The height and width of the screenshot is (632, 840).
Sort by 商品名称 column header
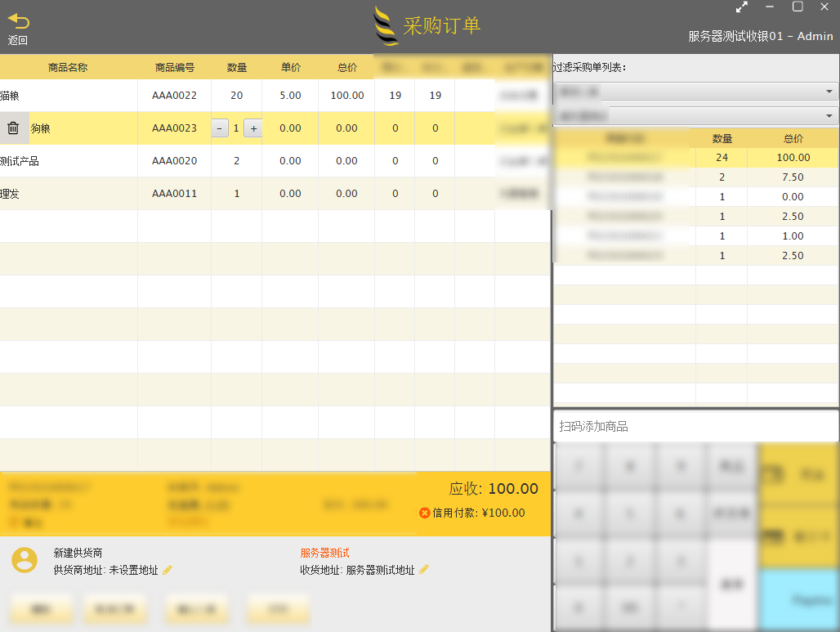click(68, 68)
